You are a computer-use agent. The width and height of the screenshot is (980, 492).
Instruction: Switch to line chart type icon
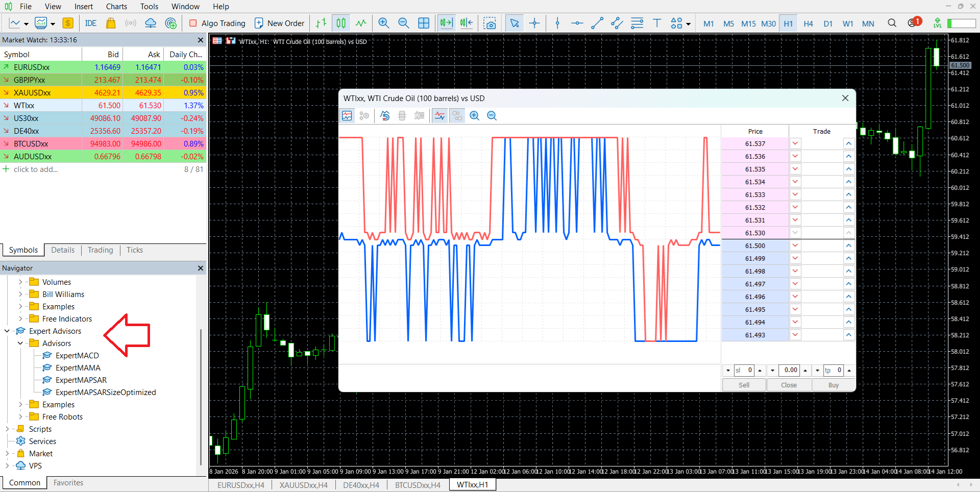(361, 23)
